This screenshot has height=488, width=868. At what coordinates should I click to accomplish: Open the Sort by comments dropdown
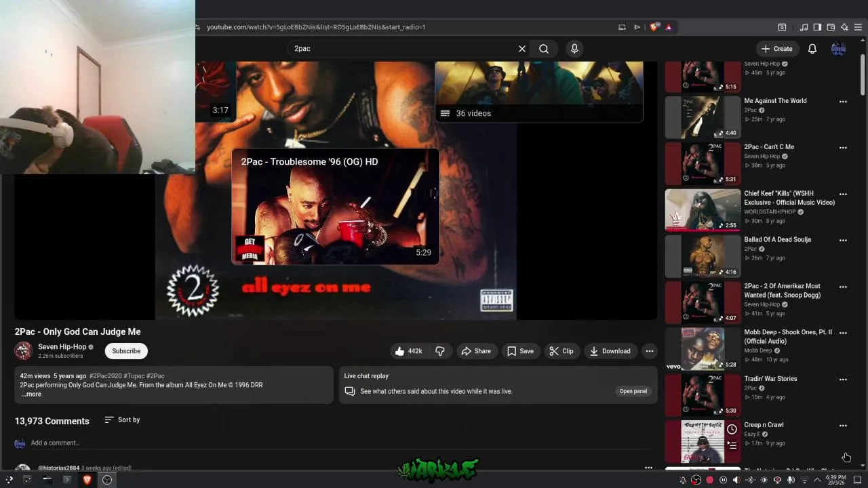[122, 420]
